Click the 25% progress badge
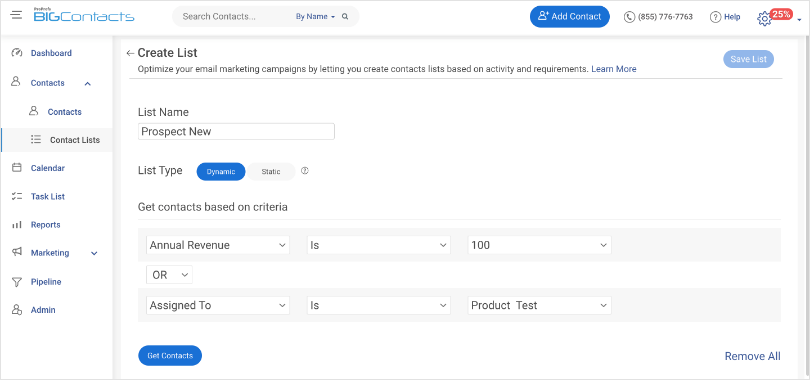Viewport: 810px width, 380px height. (x=781, y=14)
